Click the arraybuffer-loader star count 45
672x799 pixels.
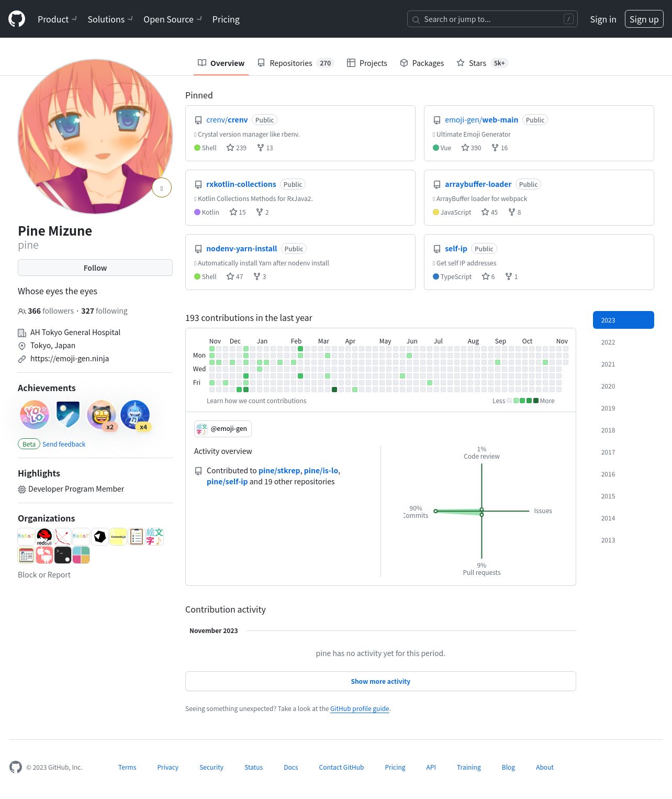(x=489, y=212)
